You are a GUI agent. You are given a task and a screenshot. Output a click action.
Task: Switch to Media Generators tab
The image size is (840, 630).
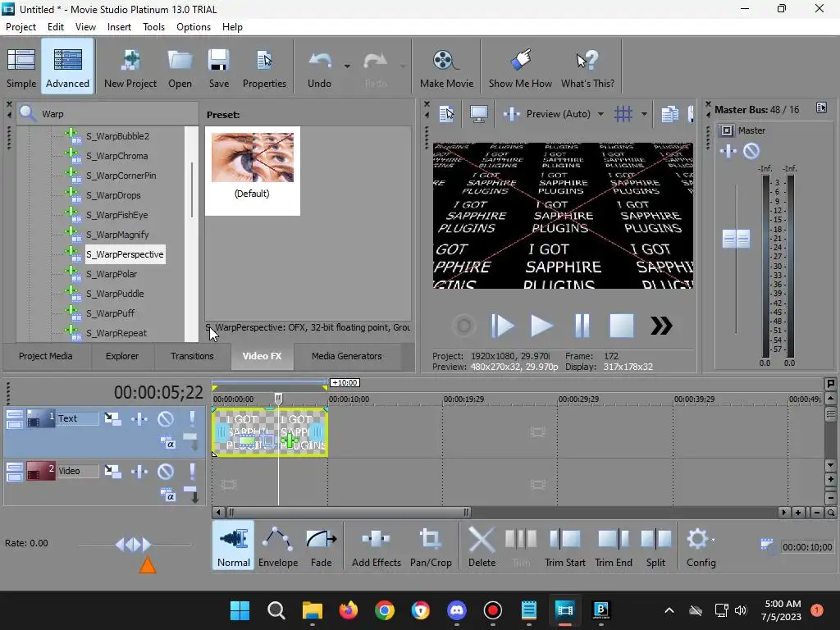pos(347,356)
